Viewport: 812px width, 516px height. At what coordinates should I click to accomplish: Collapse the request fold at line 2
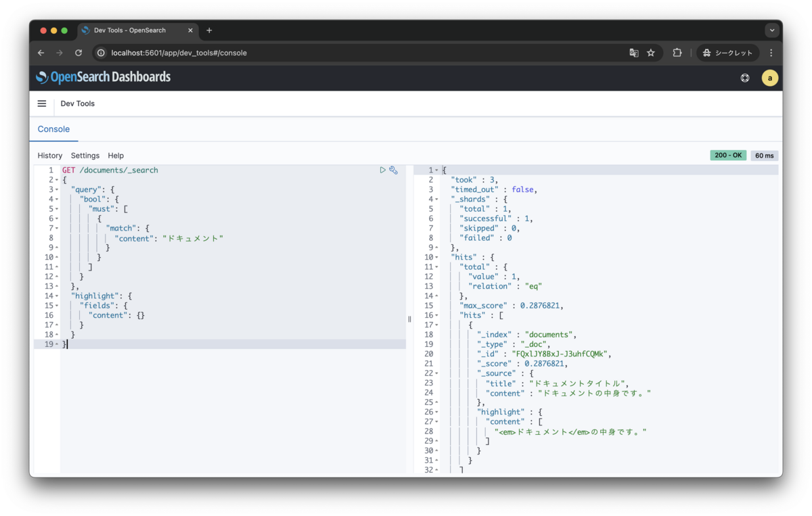pos(57,181)
